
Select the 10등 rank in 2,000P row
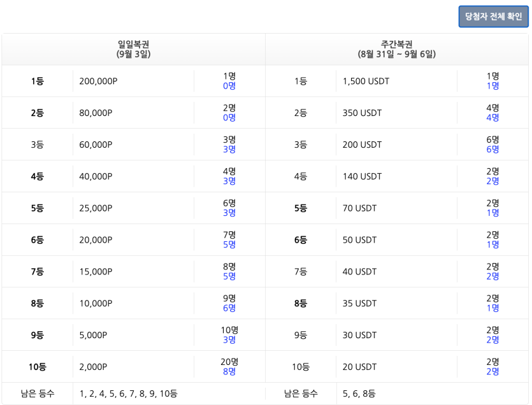[x=38, y=367]
